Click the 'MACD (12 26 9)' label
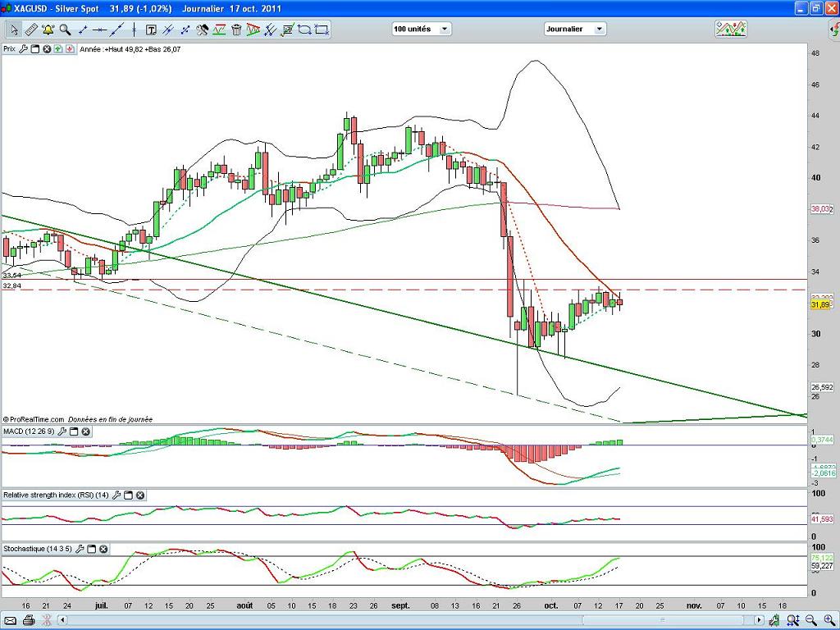Image resolution: width=840 pixels, height=630 pixels. click(x=29, y=431)
